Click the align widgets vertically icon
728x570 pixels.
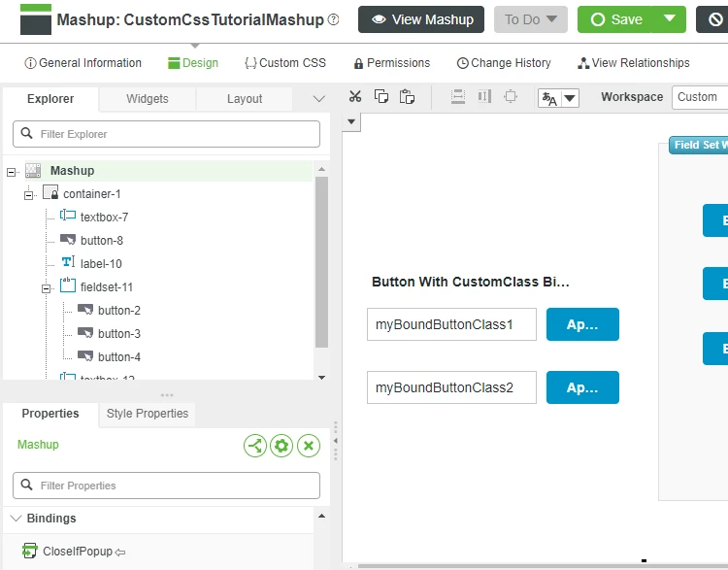(458, 97)
